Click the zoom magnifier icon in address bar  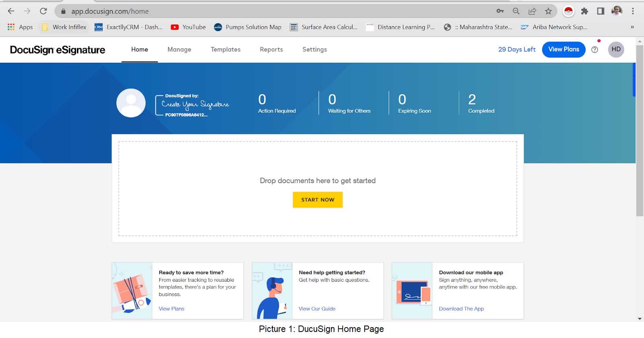[516, 11]
